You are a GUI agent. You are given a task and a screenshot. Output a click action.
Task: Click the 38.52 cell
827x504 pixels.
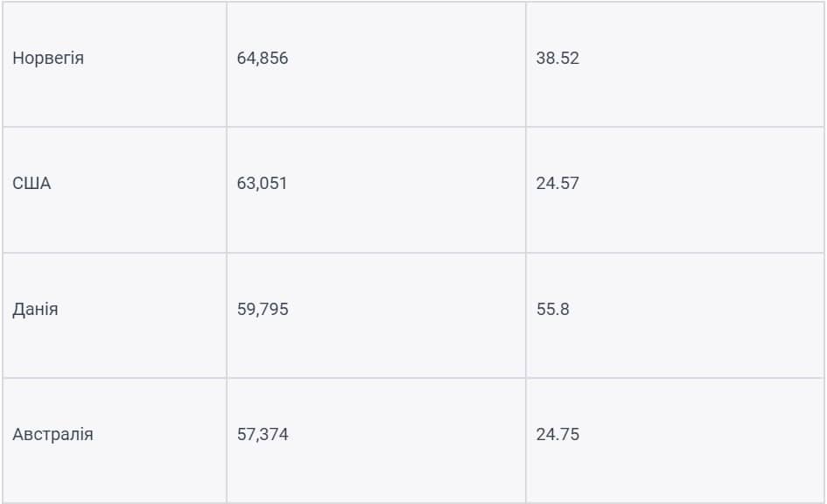pos(675,64)
